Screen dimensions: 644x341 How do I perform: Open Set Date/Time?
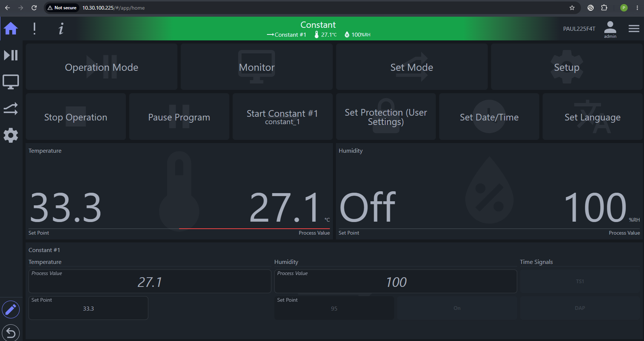click(489, 117)
